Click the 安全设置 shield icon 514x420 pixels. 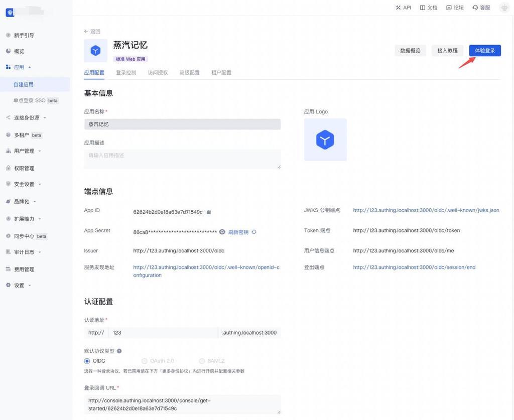click(x=8, y=184)
